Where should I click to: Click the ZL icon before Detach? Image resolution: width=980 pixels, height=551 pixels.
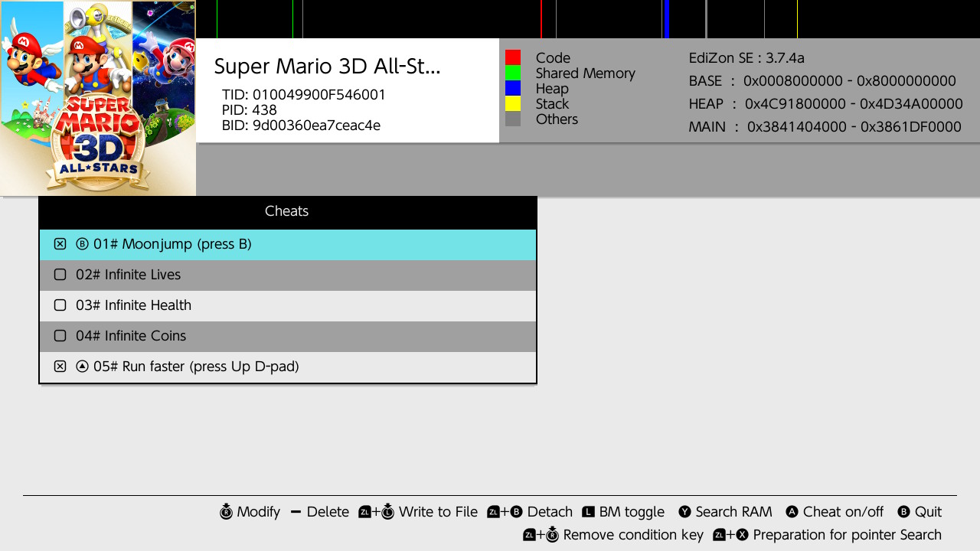coord(493,512)
